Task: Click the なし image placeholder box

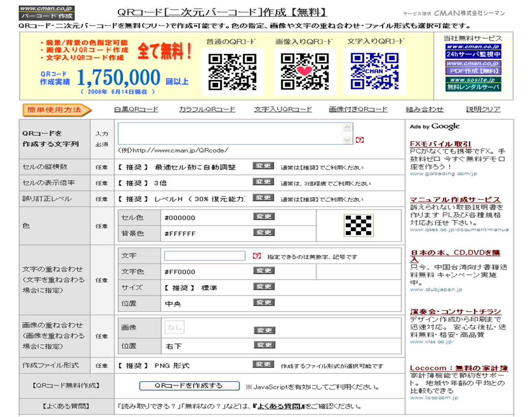Action: (175, 327)
